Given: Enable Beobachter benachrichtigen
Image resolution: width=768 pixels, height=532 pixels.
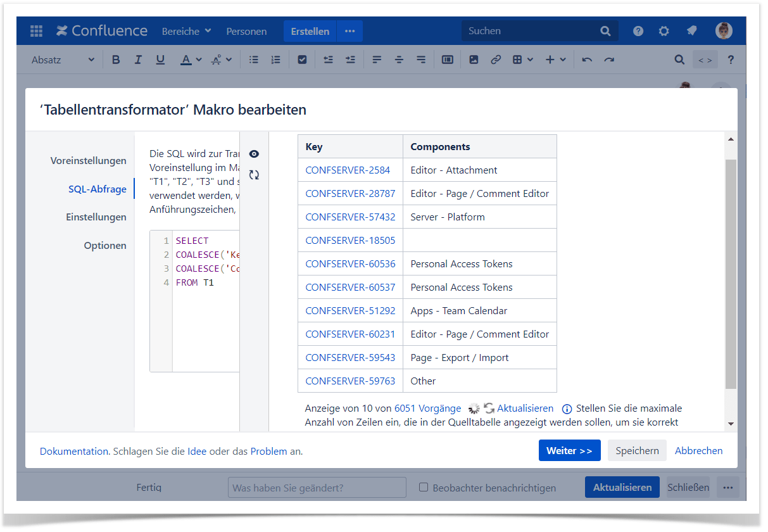Looking at the screenshot, I should click(x=422, y=487).
